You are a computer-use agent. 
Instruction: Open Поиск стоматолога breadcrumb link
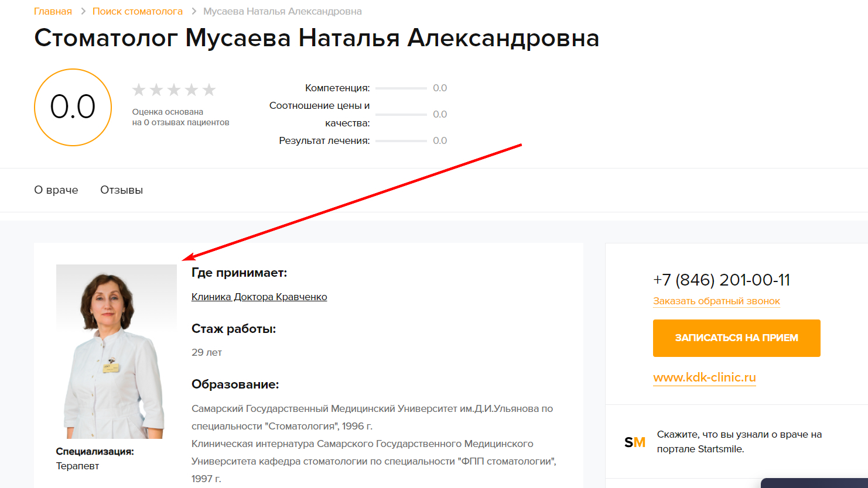coord(138,12)
